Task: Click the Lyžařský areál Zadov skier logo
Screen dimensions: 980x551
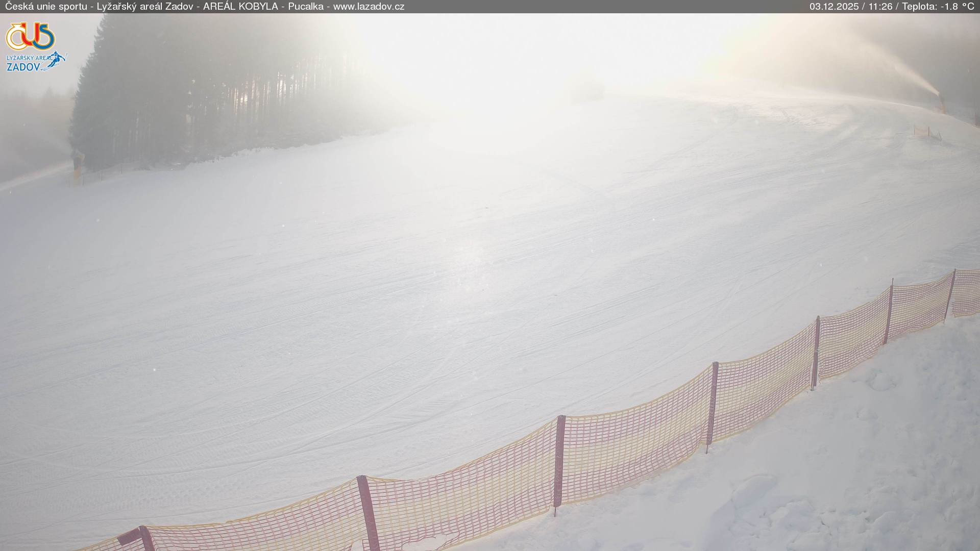Action: 36,62
